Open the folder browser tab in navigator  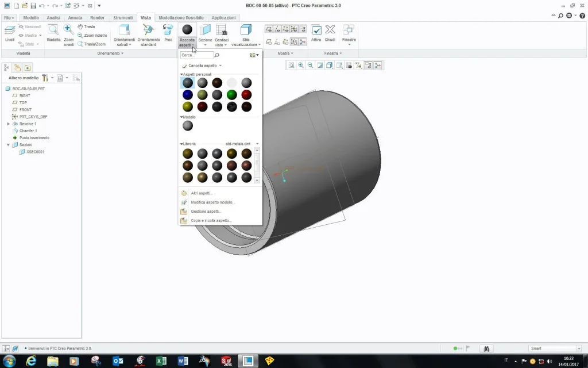[17, 68]
